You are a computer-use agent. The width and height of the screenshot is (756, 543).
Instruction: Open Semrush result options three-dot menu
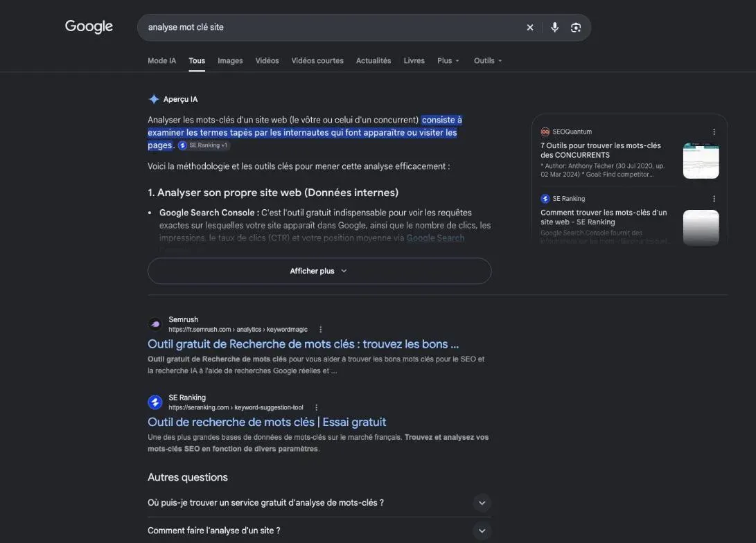321,330
